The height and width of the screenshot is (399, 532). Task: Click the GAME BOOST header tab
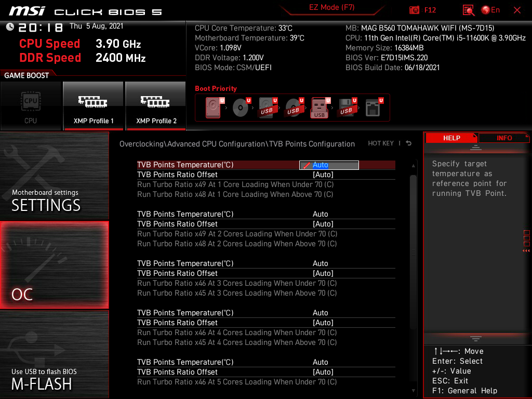click(26, 75)
